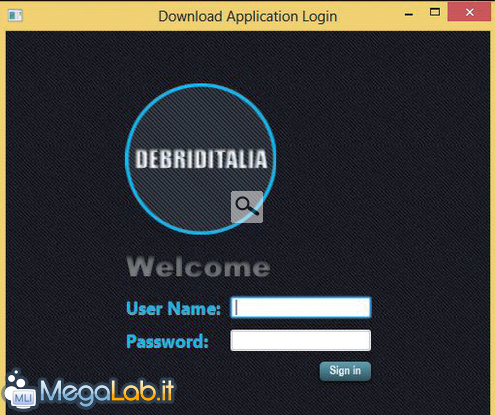Click the "Password:" label
The height and width of the screenshot is (415, 495).
pos(167,341)
